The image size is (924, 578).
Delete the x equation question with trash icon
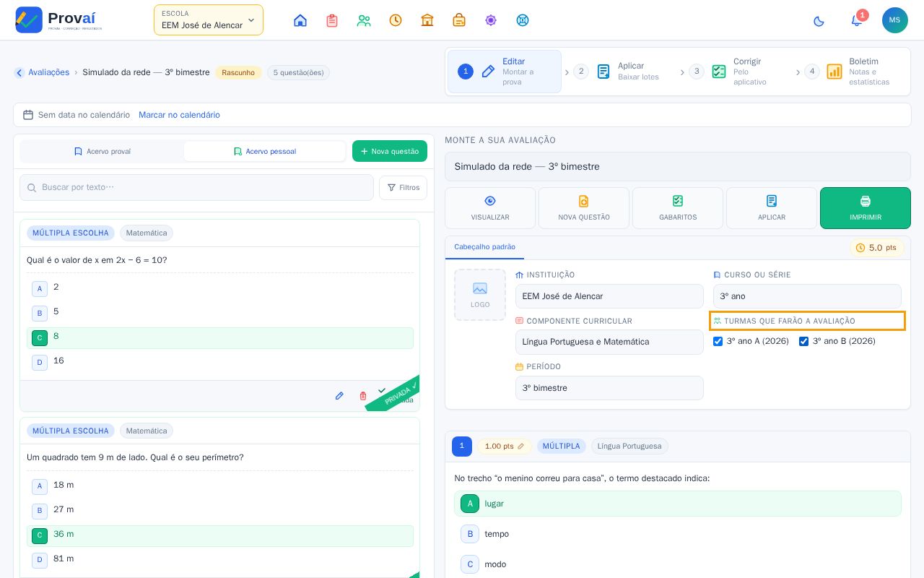coord(363,396)
